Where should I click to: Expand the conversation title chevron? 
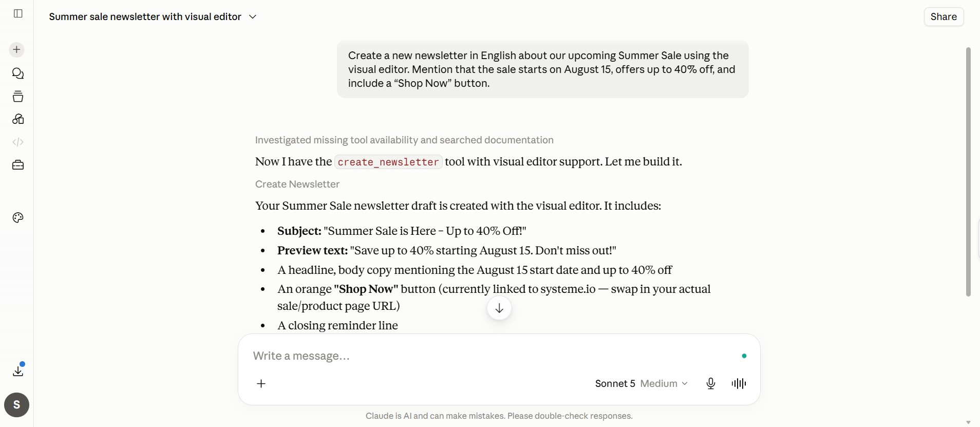click(253, 16)
